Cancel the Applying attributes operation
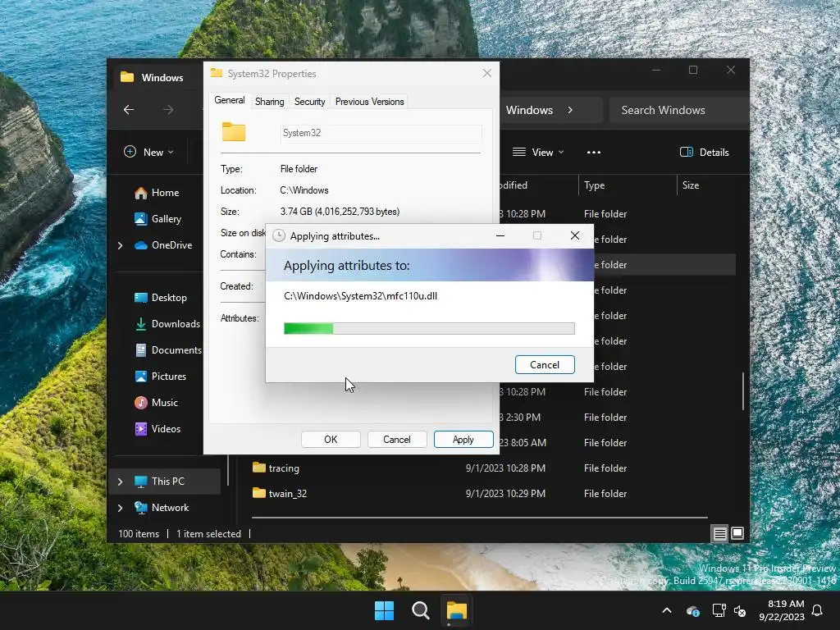Viewport: 840px width, 630px height. point(545,365)
